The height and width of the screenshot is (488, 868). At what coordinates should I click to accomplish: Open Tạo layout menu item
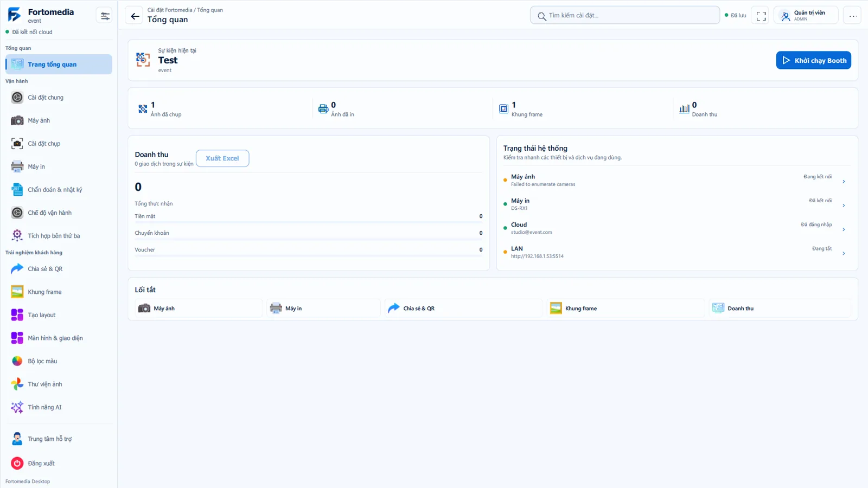[x=59, y=315]
